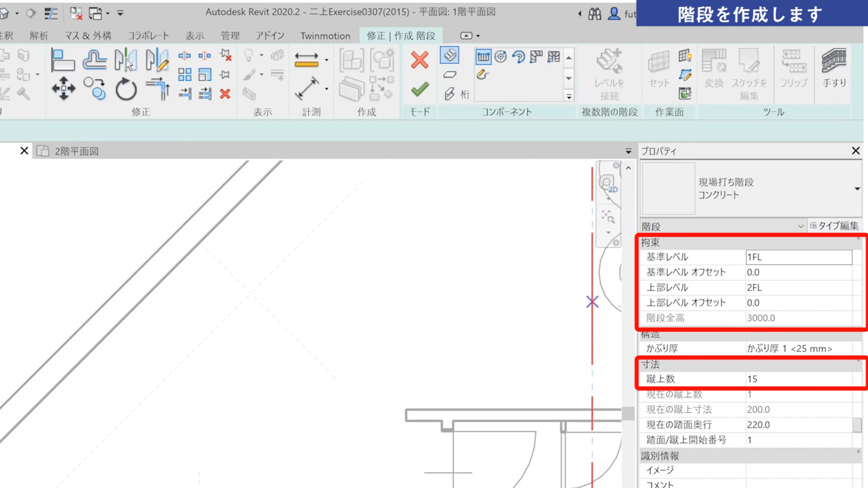The image size is (868, 488).
Task: Cancel edit mode with the red X
Action: [420, 60]
